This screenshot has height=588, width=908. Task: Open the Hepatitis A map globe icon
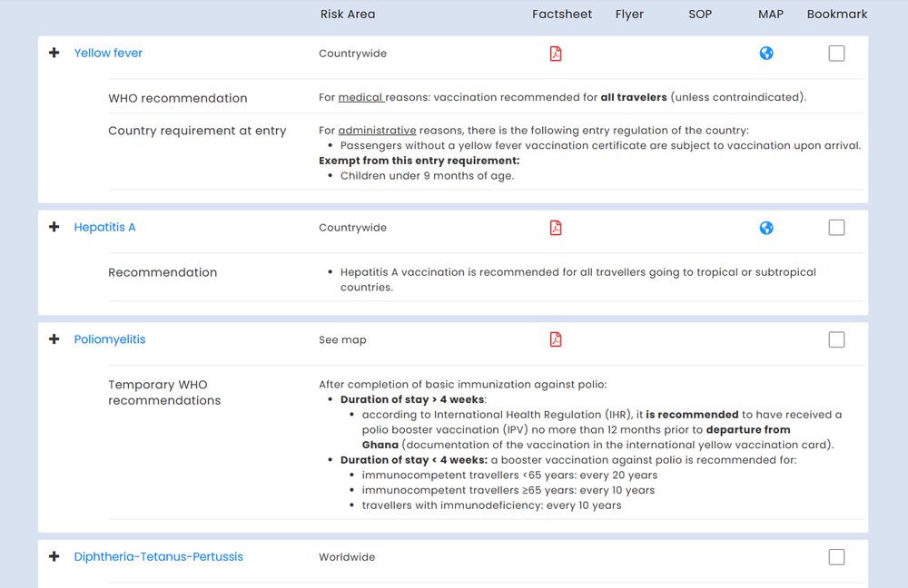(766, 228)
